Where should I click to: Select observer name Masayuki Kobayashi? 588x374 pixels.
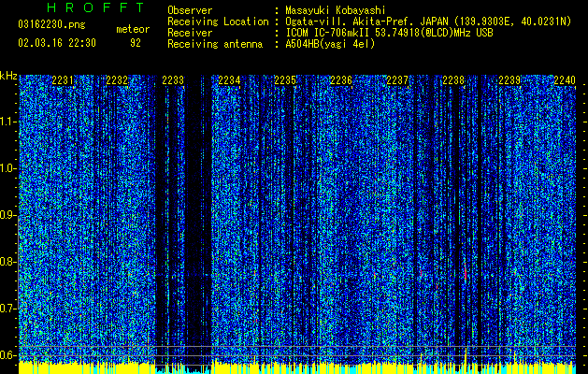pyautogui.click(x=336, y=10)
